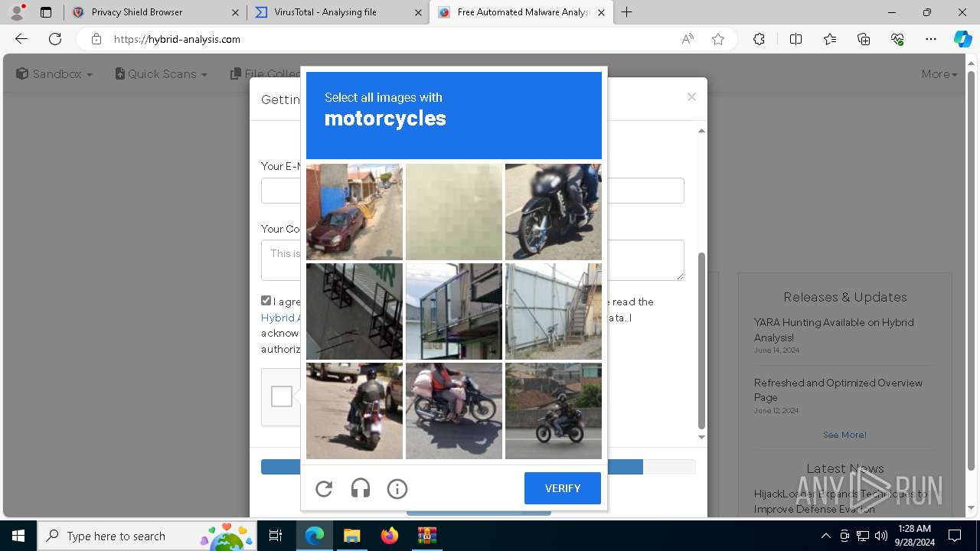Expand the More dropdown menu
Viewport: 980px width, 551px height.
pyautogui.click(x=939, y=74)
